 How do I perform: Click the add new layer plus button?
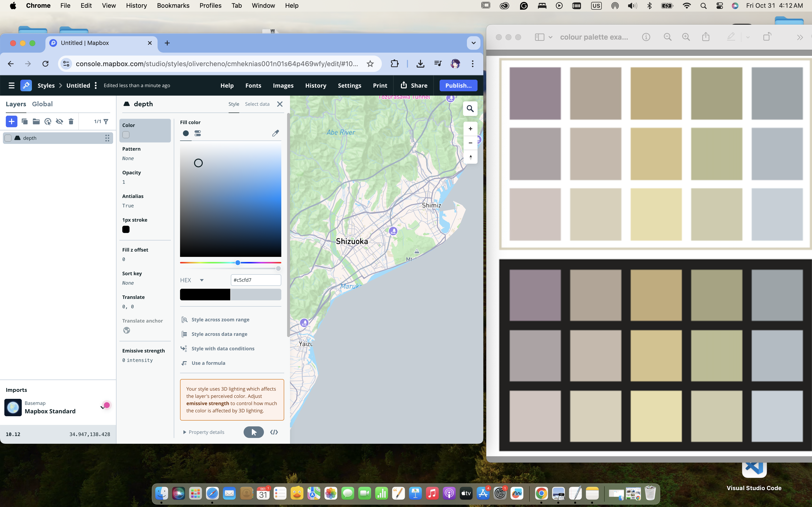11,121
